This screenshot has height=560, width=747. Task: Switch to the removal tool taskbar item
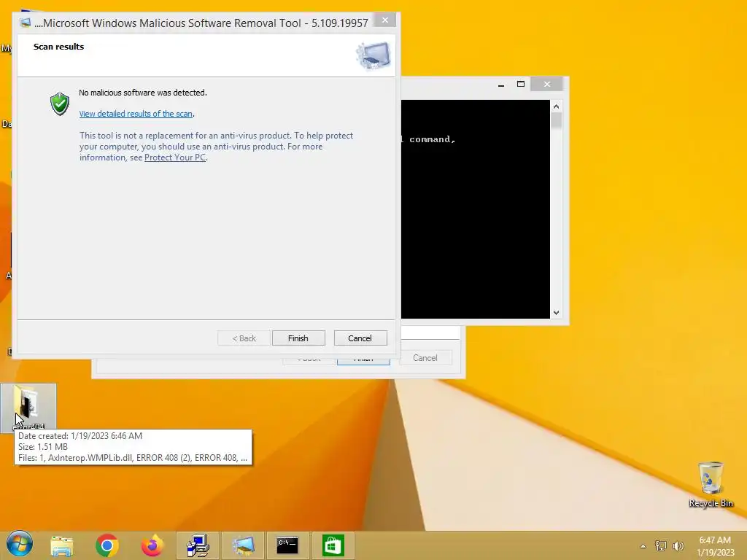pyautogui.click(x=242, y=545)
